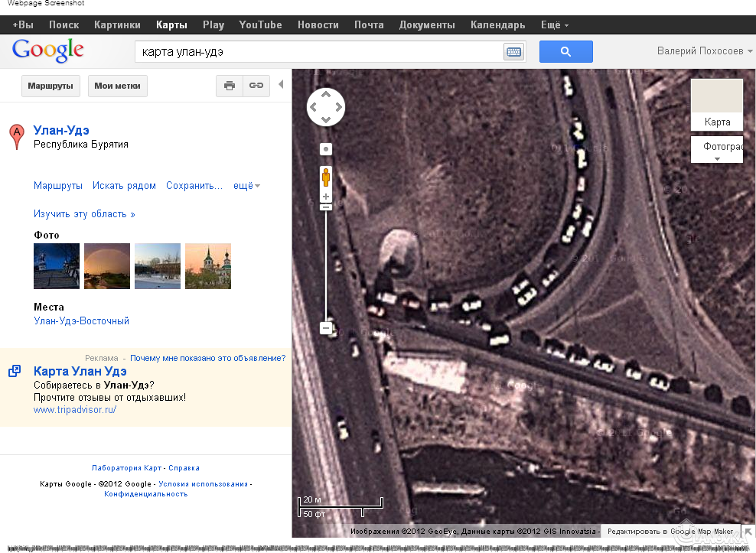756x553 pixels.
Task: Expand the Фотографии layer dropdown
Action: point(716,158)
